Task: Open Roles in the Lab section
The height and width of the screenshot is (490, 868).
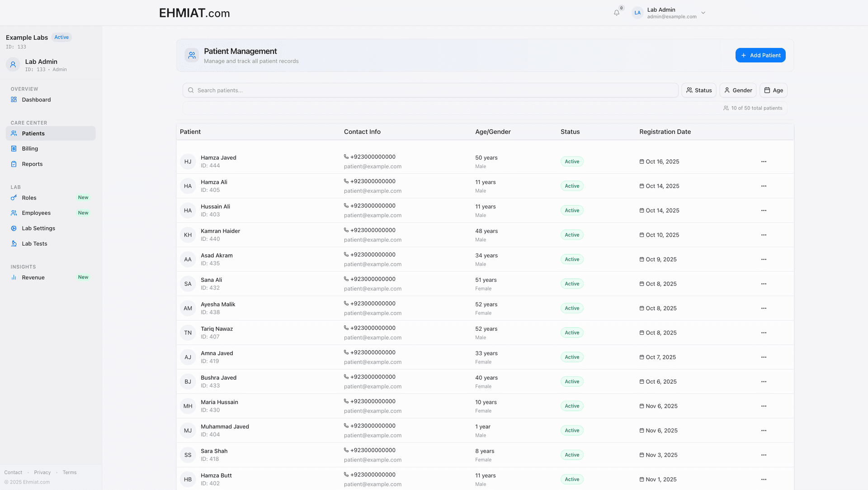Action: click(x=51, y=198)
